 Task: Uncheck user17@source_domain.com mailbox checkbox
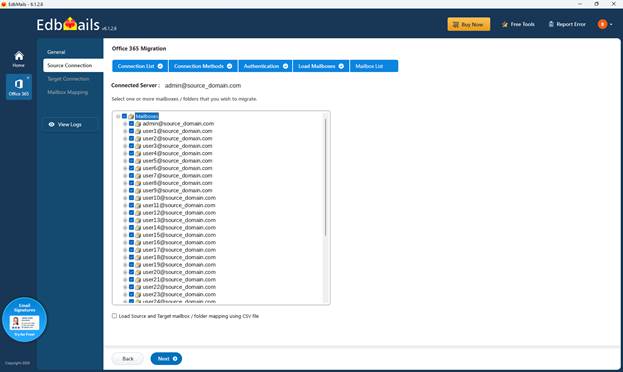(132, 250)
